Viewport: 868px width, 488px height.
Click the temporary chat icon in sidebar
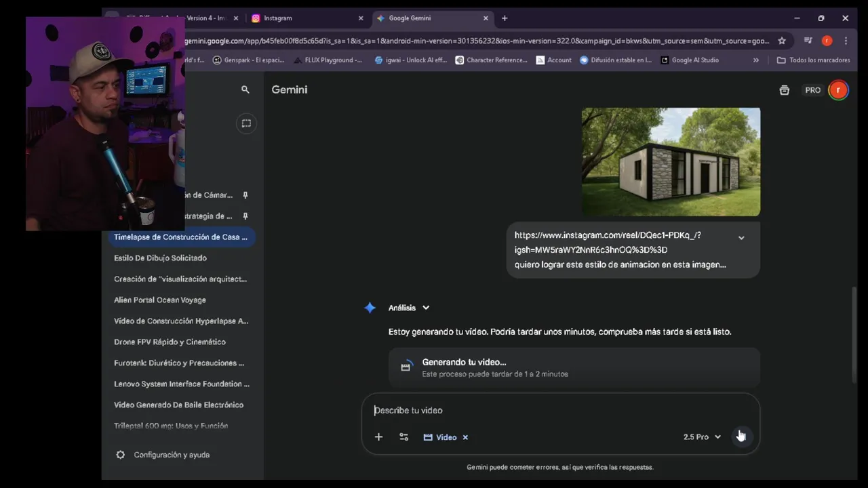[x=246, y=123]
